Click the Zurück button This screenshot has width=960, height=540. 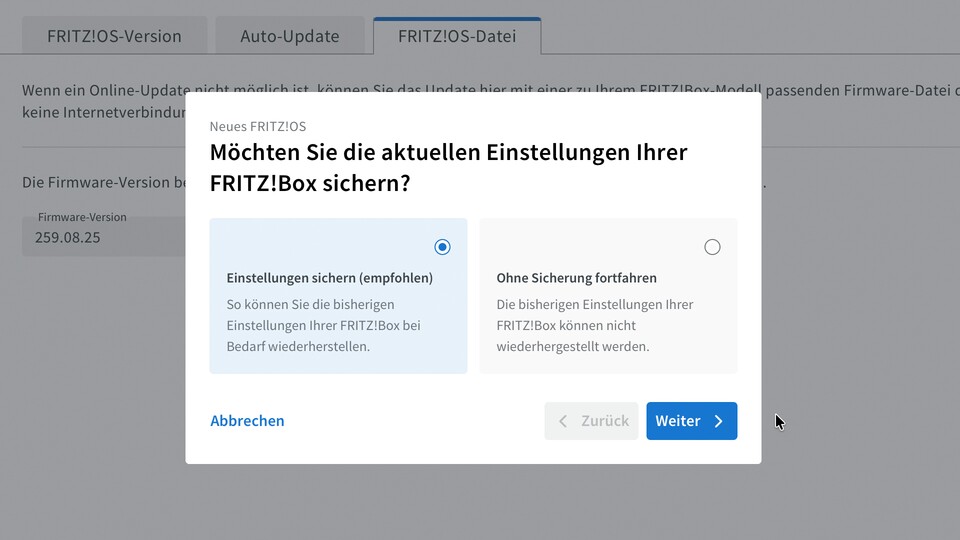[591, 421]
